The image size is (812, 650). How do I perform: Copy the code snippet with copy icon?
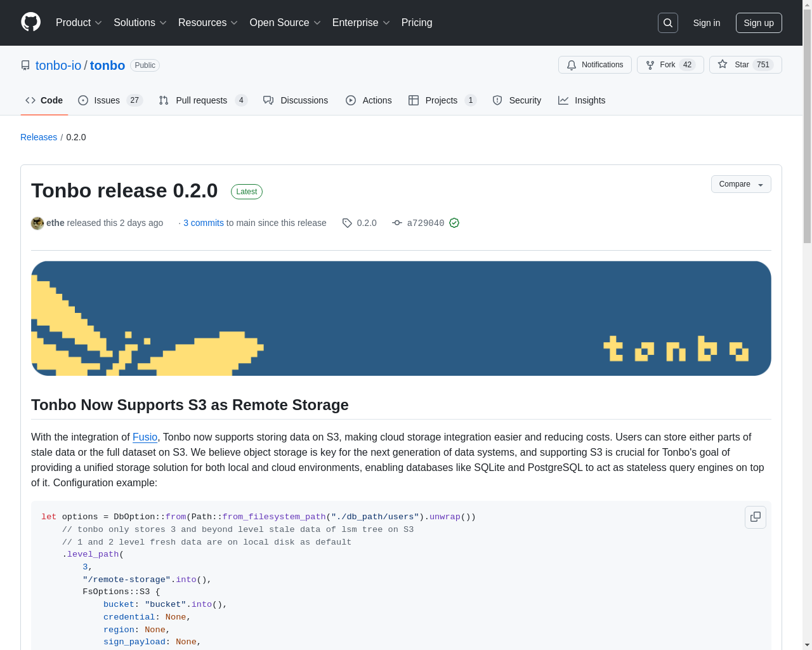pyautogui.click(x=756, y=517)
